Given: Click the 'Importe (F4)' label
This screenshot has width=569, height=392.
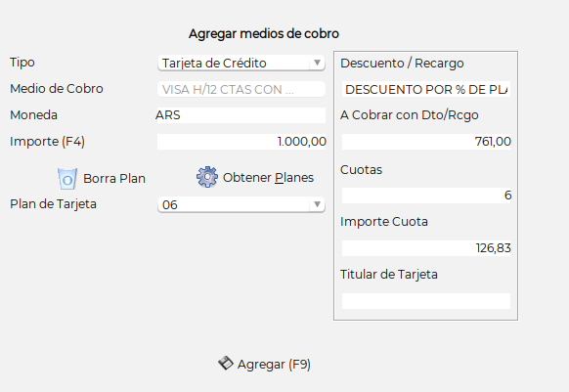Looking at the screenshot, I should pyautogui.click(x=47, y=142).
